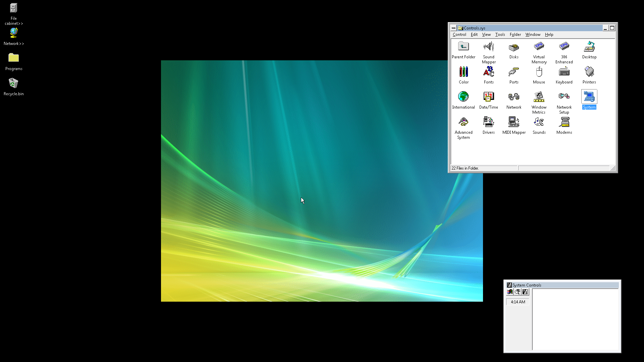Select the International globe icon
Image resolution: width=644 pixels, height=362 pixels.
(x=464, y=97)
